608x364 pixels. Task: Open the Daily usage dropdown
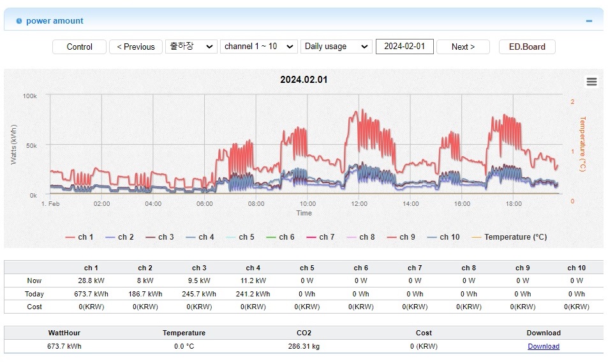[x=336, y=47]
